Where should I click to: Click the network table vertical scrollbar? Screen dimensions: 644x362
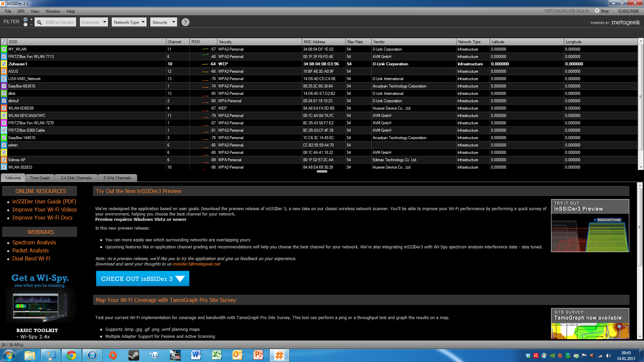pyautogui.click(x=641, y=104)
